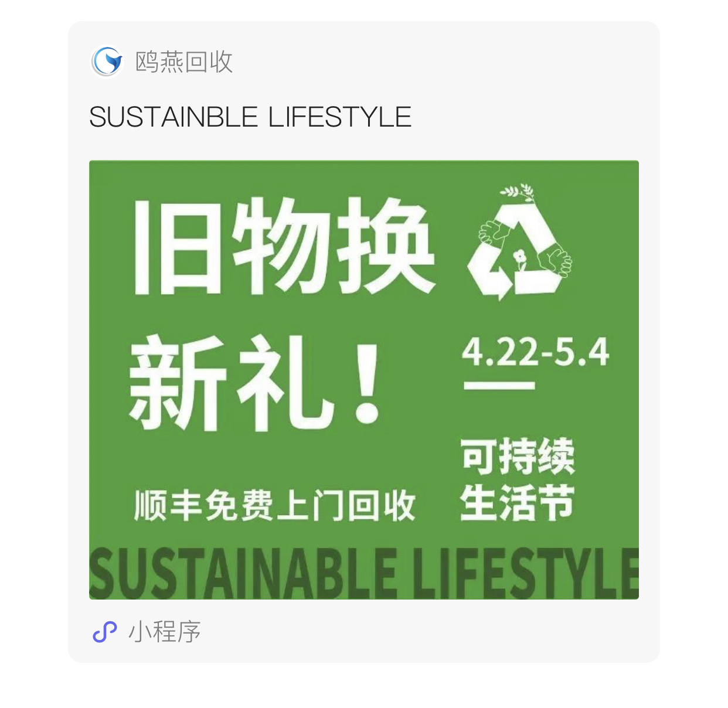This screenshot has width=728, height=708.
Task: Click the 鸥燕回收 bird logo avatar
Action: pyautogui.click(x=107, y=62)
